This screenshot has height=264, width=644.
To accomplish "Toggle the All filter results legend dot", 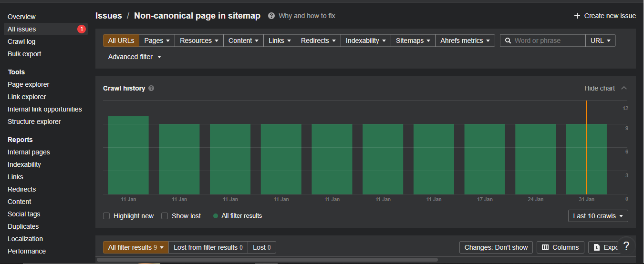I will click(216, 216).
